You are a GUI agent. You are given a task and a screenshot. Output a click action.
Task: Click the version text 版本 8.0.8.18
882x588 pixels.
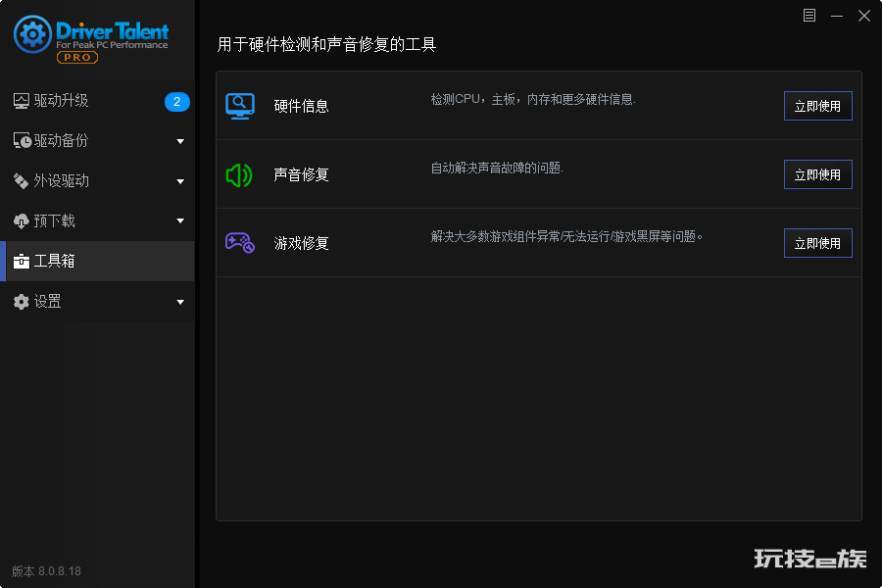coord(46,571)
